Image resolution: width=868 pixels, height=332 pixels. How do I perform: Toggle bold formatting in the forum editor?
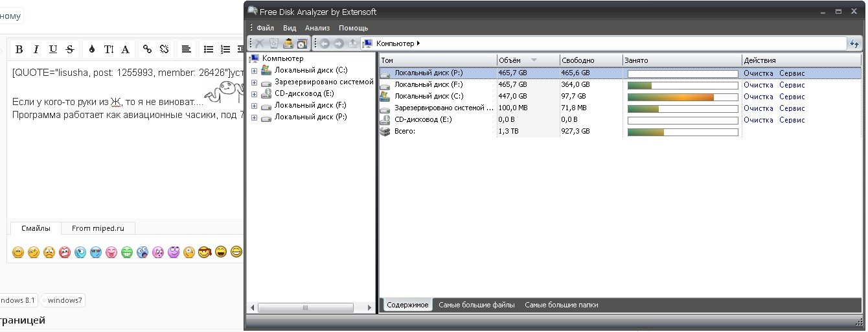tap(19, 49)
